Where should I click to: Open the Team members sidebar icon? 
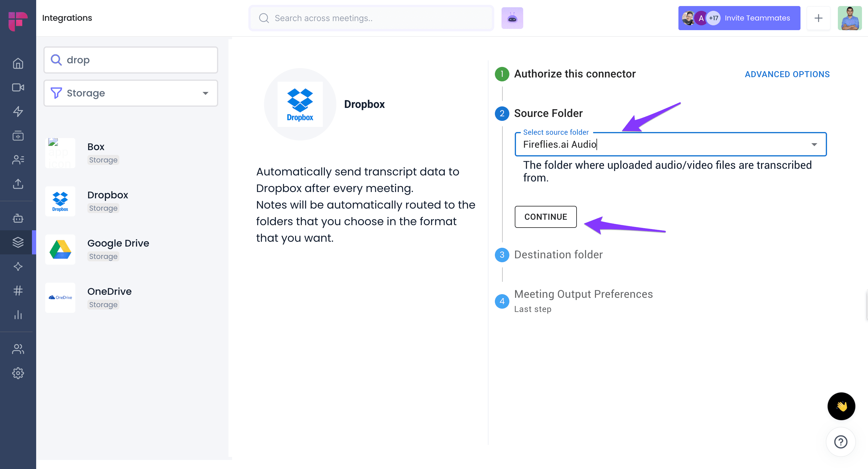pos(18,349)
